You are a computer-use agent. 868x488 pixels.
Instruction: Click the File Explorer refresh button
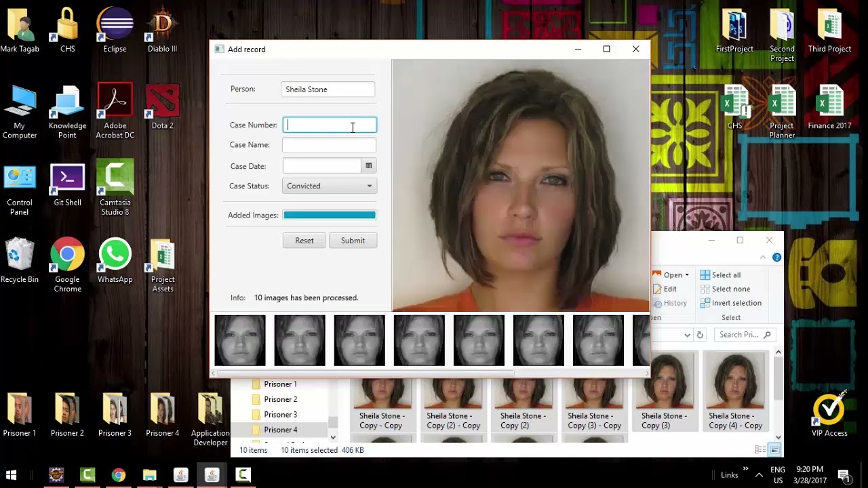(700, 335)
